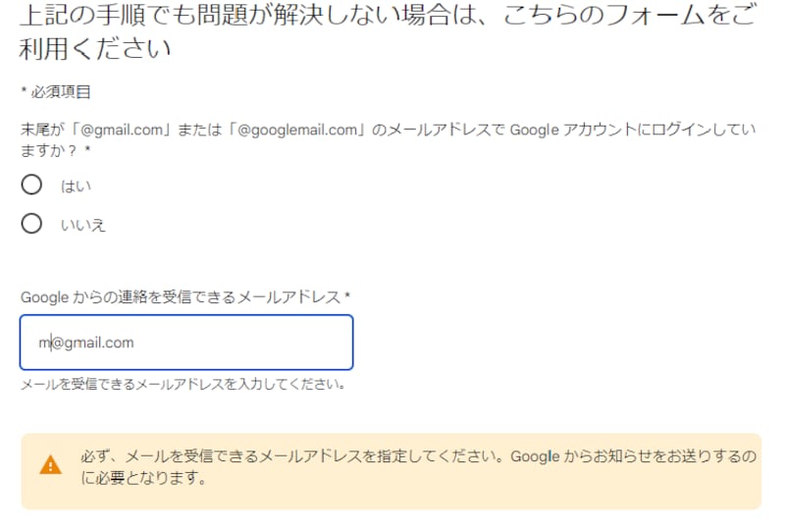Click the いいえ option label text
Image resolution: width=785 pixels, height=532 pixels.
(x=83, y=226)
